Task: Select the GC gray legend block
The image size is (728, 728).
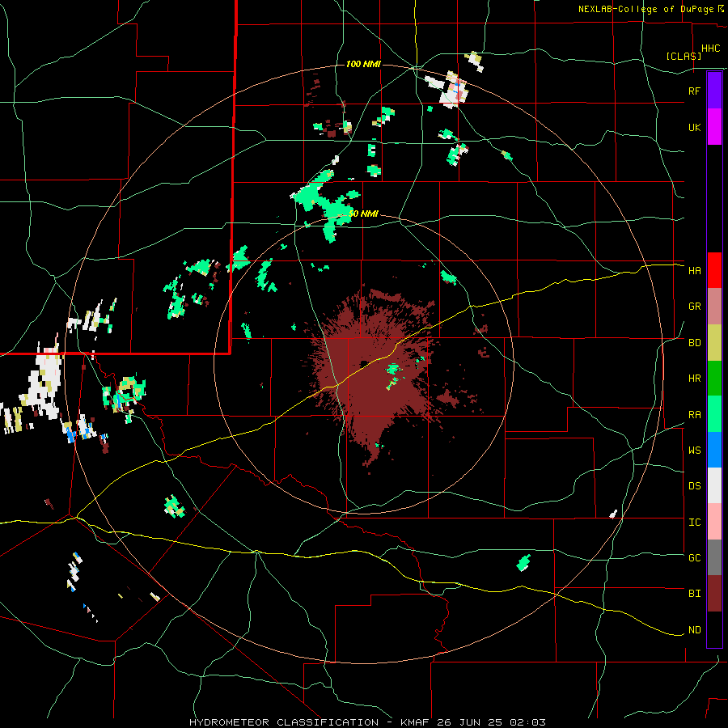Action: tap(714, 557)
